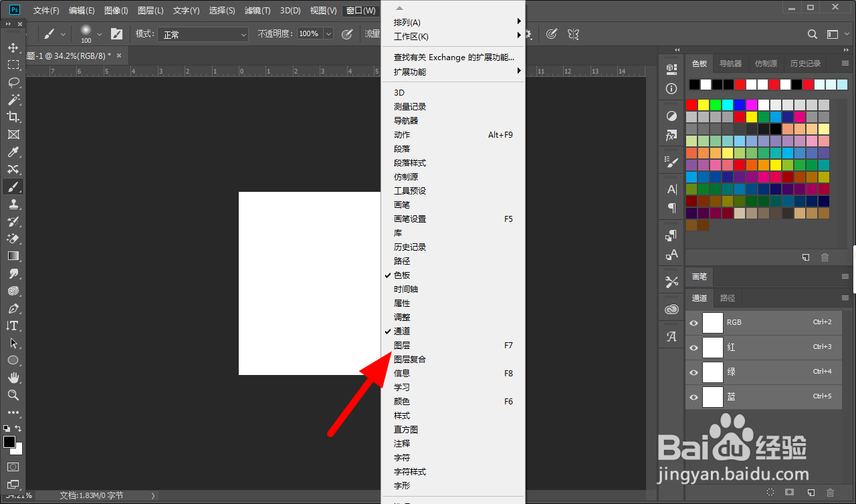This screenshot has height=504, width=856.
Task: Select the Move tool
Action: pyautogui.click(x=13, y=47)
